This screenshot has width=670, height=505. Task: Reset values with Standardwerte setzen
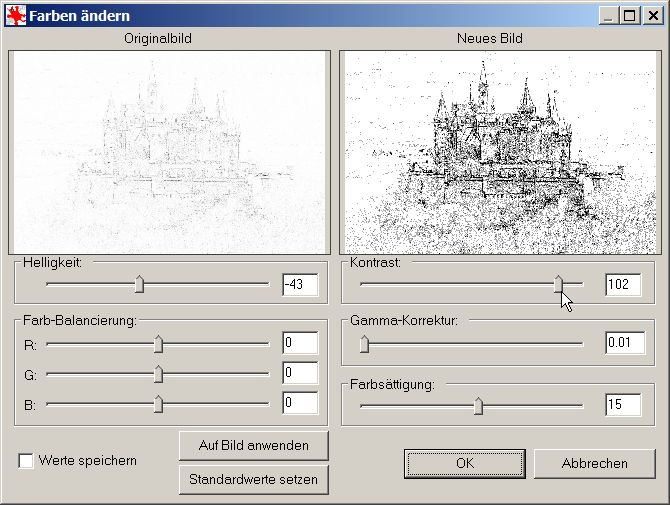[253, 479]
